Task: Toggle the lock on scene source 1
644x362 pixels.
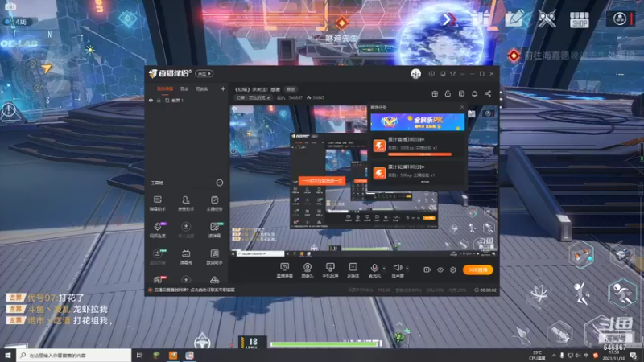Action: (x=159, y=100)
